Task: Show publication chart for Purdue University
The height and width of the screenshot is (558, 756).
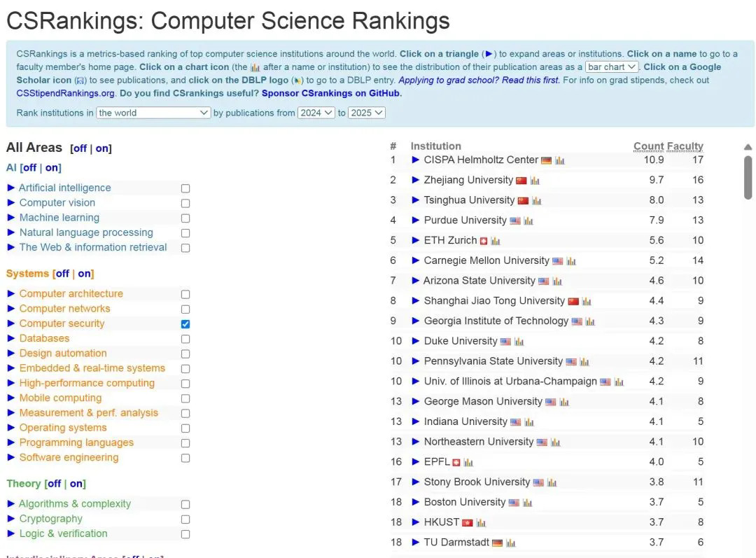Action: pos(528,221)
